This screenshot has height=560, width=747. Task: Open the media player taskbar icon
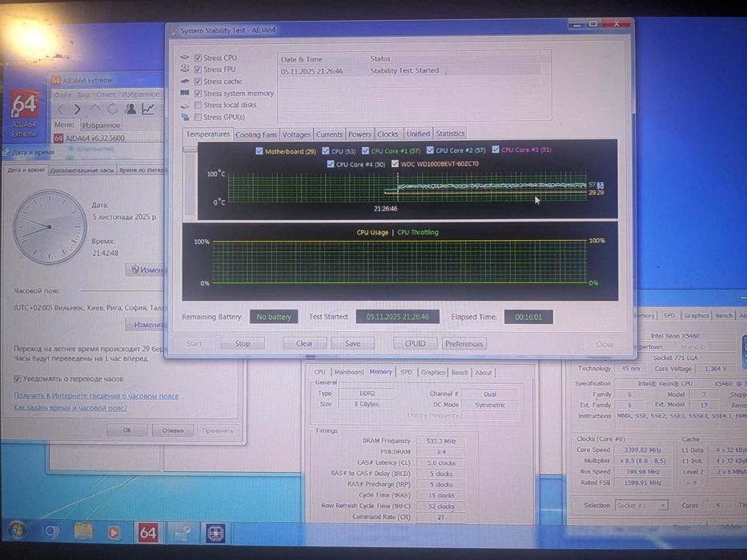(x=114, y=532)
